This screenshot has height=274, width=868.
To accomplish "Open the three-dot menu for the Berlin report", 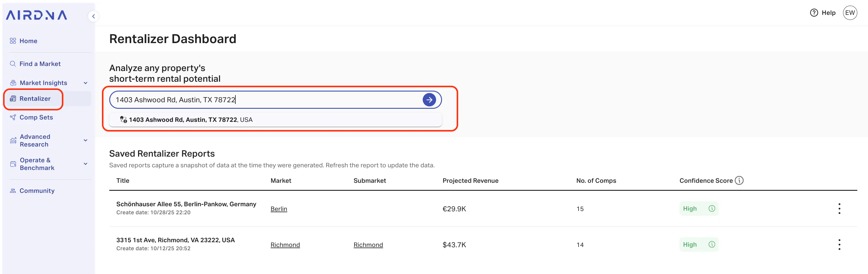I will pos(839,209).
